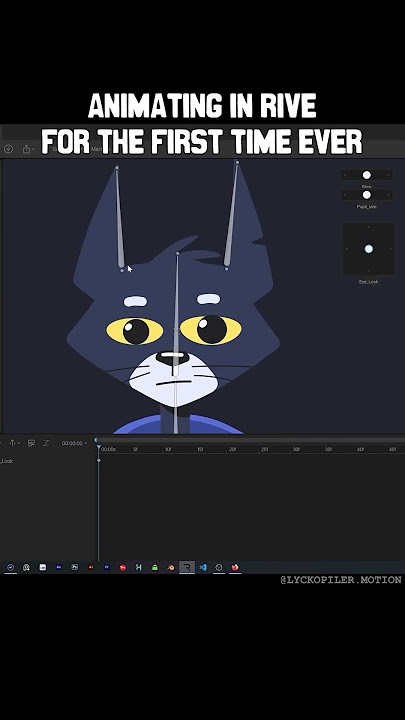Click the cat's right yellow eye

pyautogui.click(x=211, y=329)
